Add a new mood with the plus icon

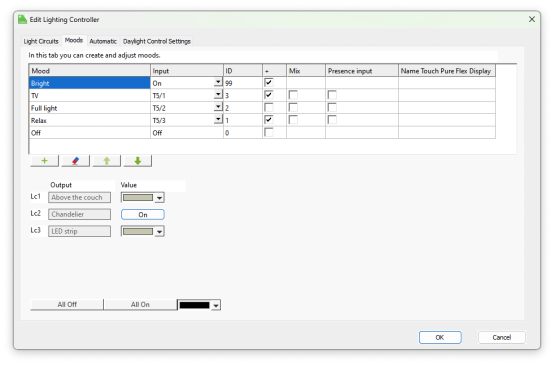point(45,161)
